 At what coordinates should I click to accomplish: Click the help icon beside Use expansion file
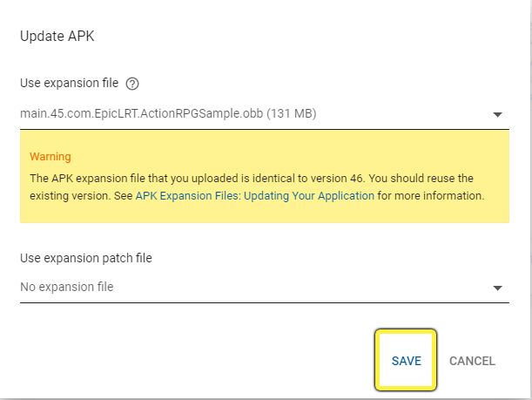pyautogui.click(x=132, y=85)
